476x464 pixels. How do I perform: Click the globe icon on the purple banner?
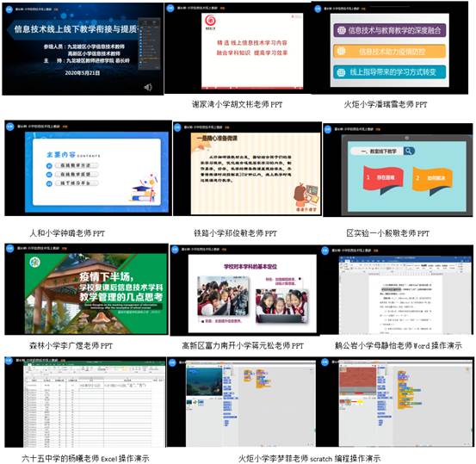point(342,30)
